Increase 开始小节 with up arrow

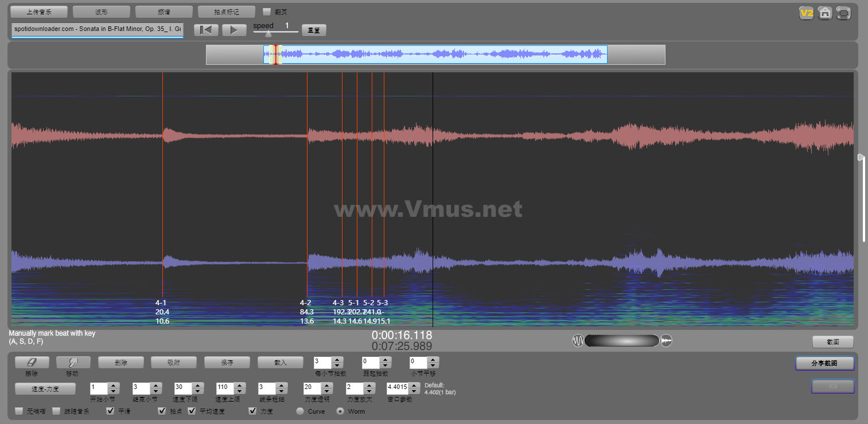point(114,386)
